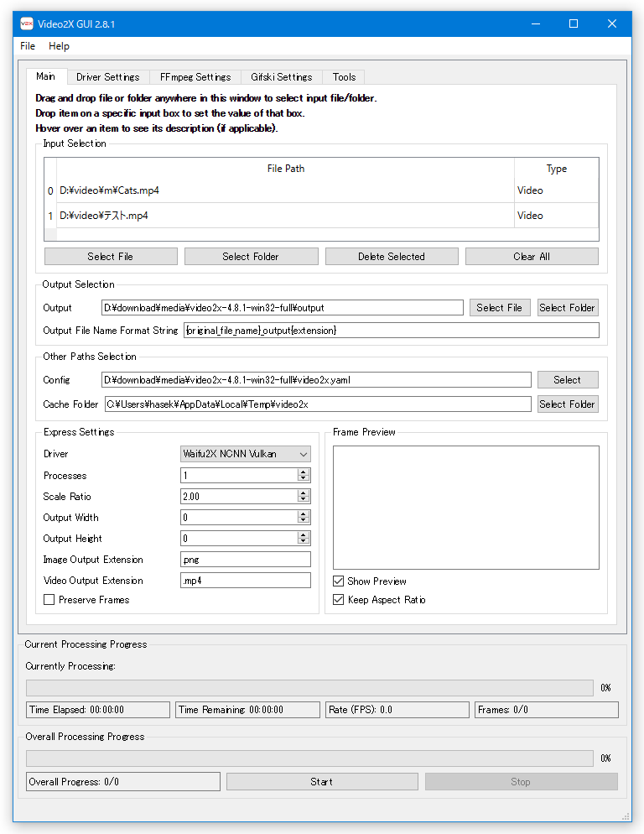Click the window resize grip corner

tap(626, 816)
